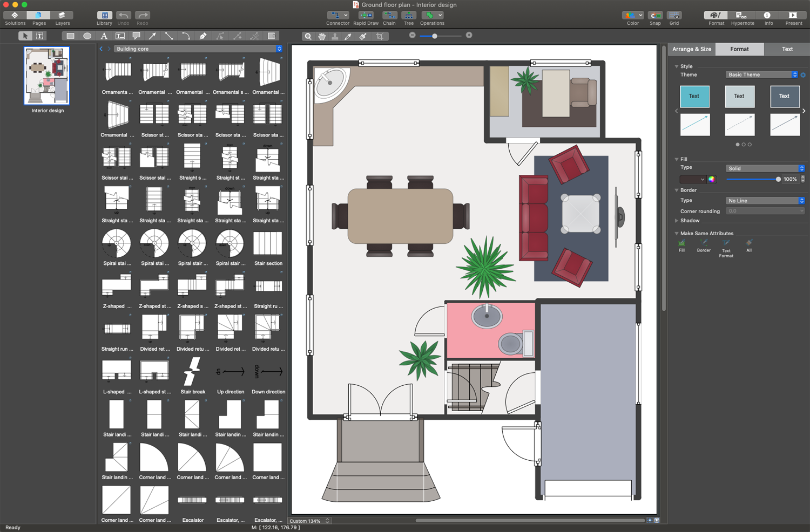Open the Hypernote panel
The width and height of the screenshot is (810, 532).
[742, 16]
